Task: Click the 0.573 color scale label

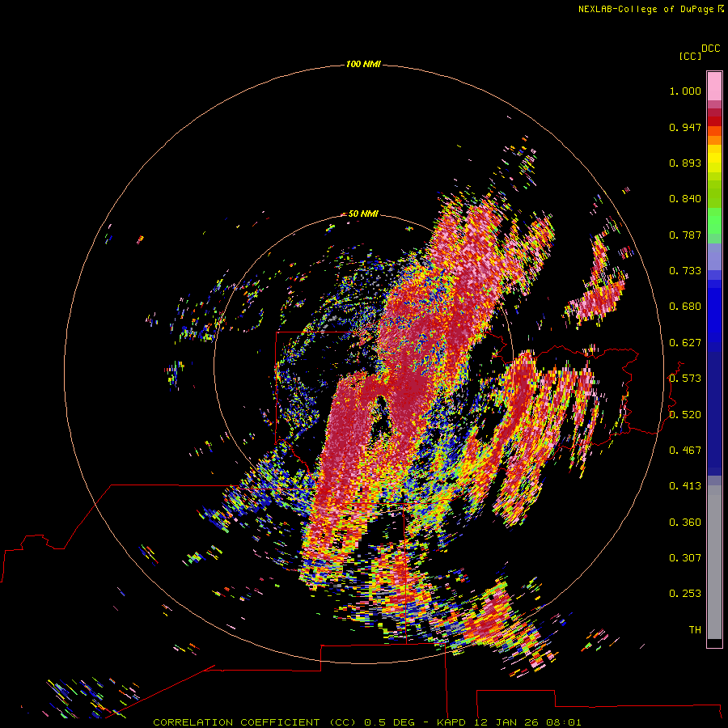Action: [685, 379]
